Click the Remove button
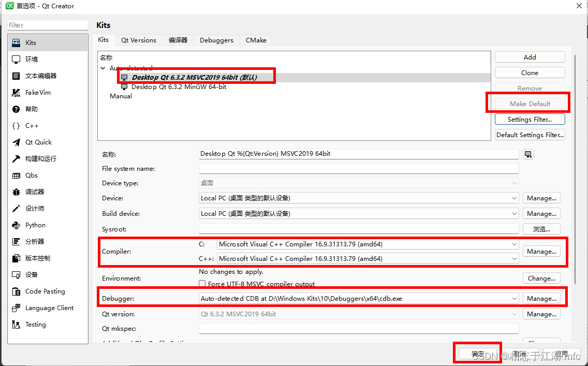 coord(530,88)
